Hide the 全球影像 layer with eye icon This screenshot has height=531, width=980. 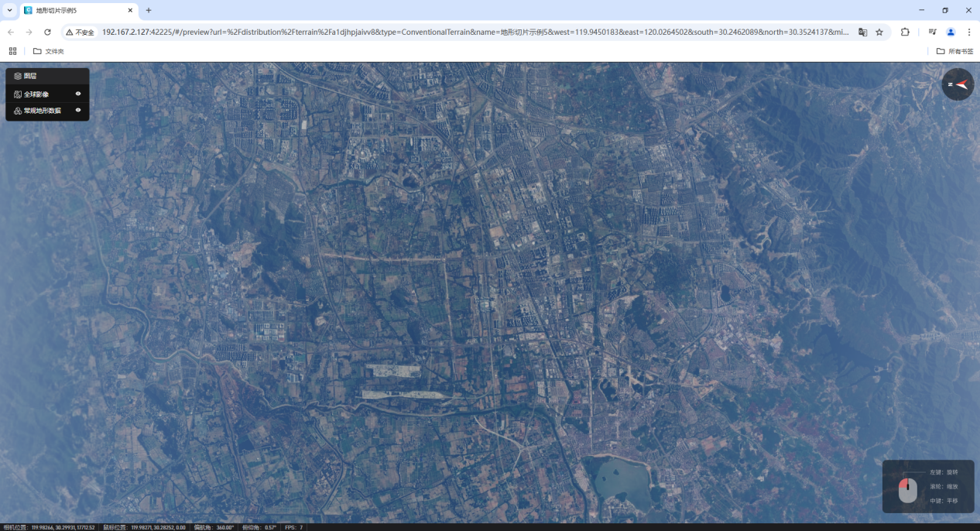click(x=78, y=94)
